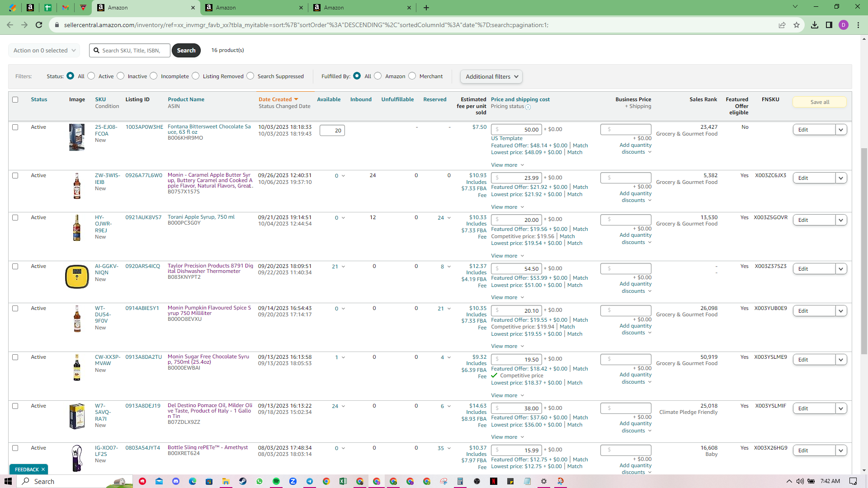Open Netflix from the taskbar
The image size is (868, 488).
point(494,481)
